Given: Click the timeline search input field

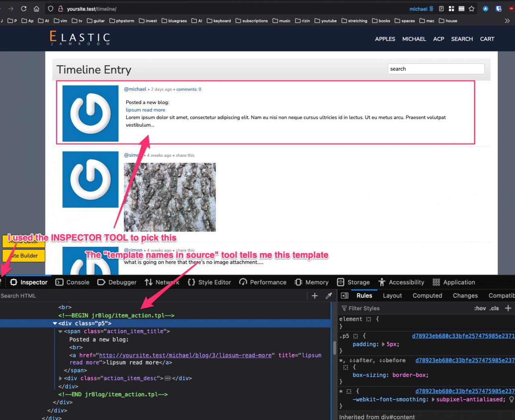Looking at the screenshot, I should click(436, 69).
